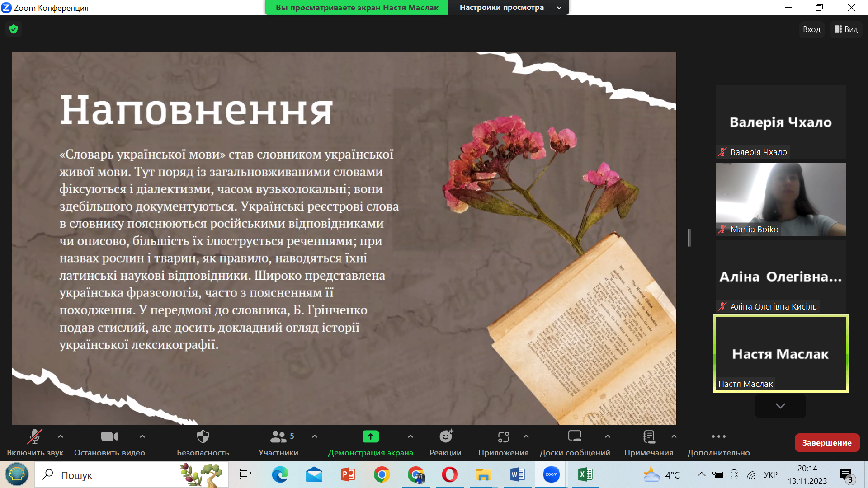The width and height of the screenshot is (868, 488).
Task: Open Participants (Участники) panel
Action: pyautogui.click(x=278, y=437)
